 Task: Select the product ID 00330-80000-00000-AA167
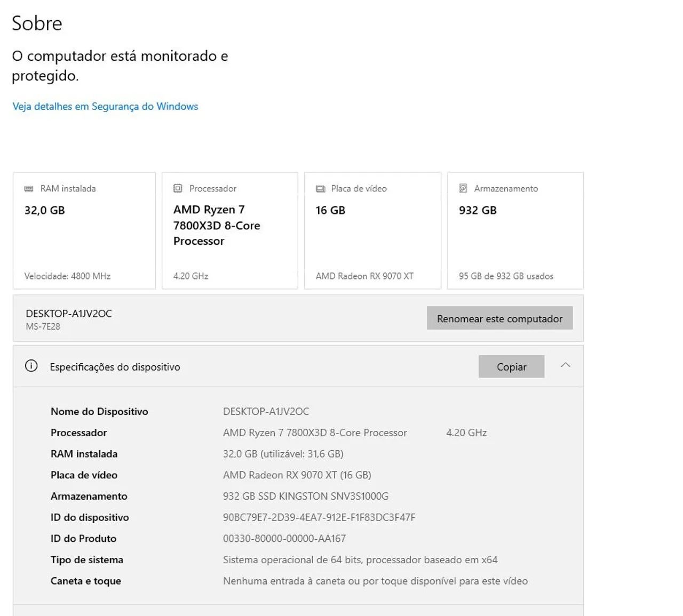284,539
